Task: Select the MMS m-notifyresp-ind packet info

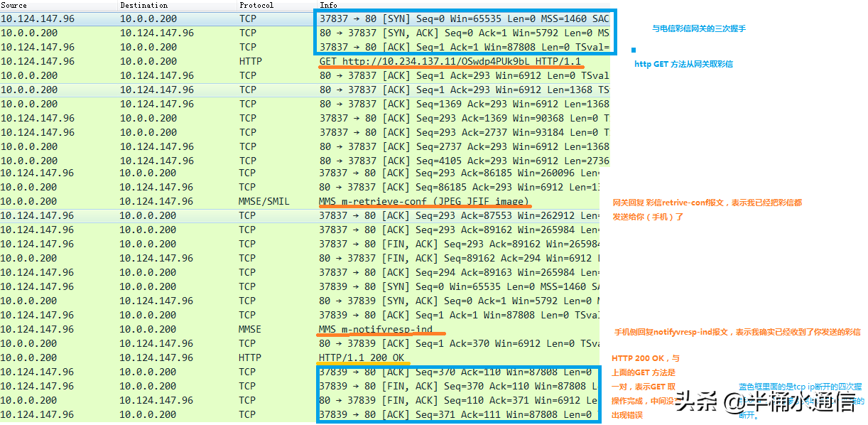Action: tap(376, 329)
